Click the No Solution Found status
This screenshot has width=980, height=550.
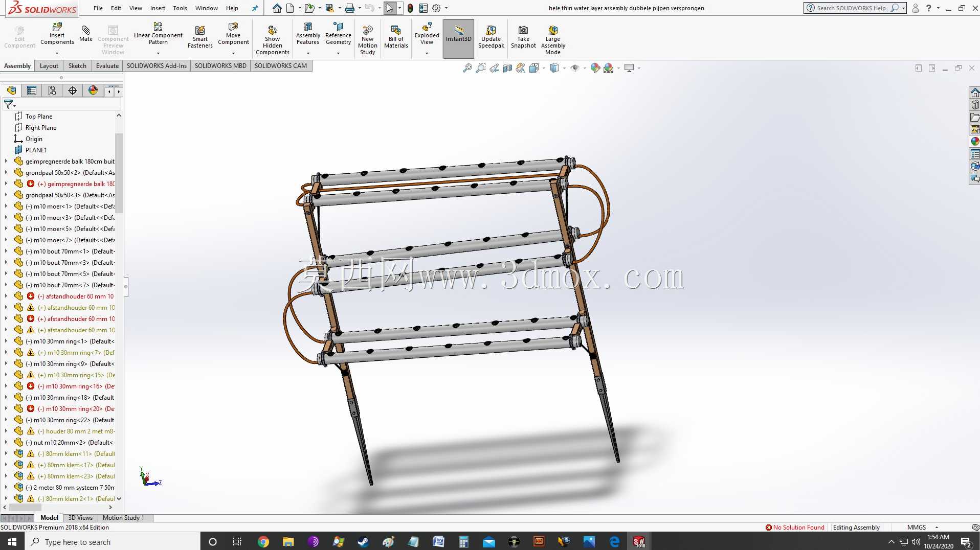click(795, 528)
